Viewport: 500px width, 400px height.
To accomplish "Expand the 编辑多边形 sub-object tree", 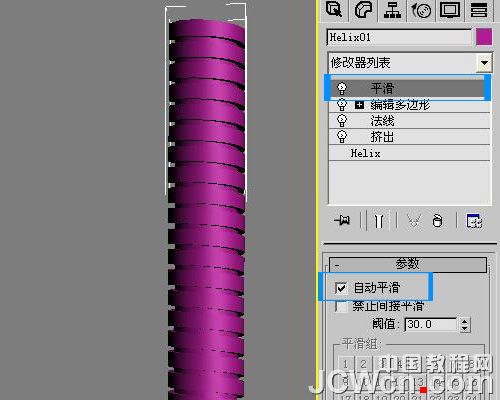I will tap(359, 105).
